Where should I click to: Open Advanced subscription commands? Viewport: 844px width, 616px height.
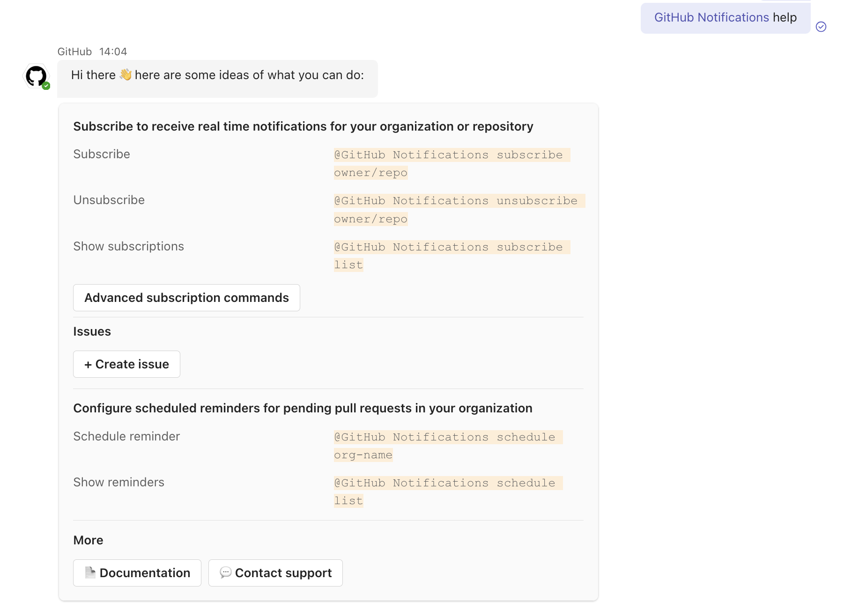click(186, 298)
